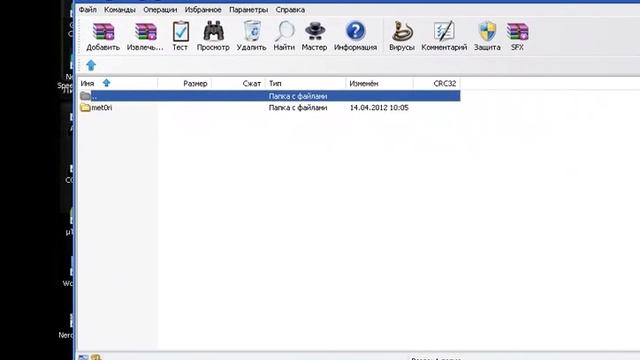Sort by the Сжат column header
Image resolution: width=640 pixels, height=360 pixels.
(x=238, y=83)
